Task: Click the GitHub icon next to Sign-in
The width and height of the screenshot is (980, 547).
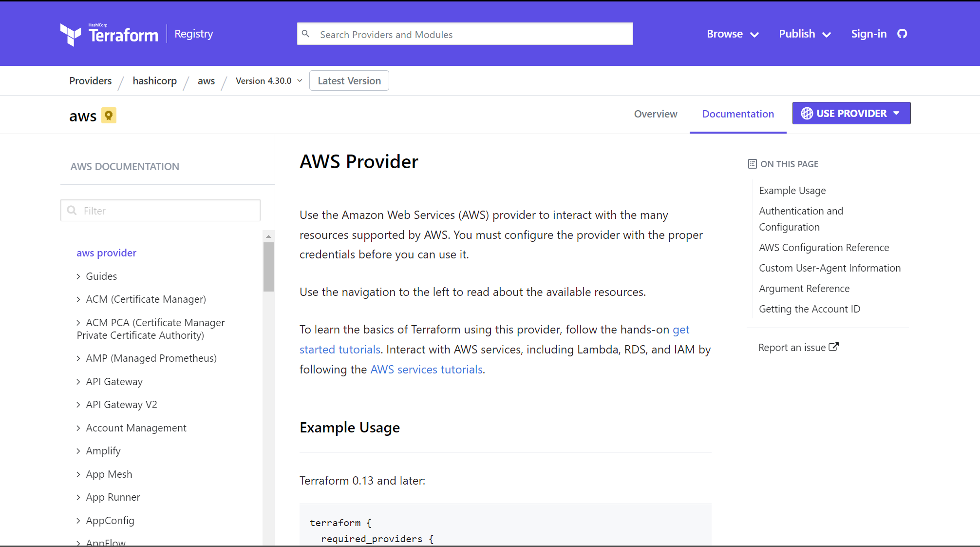Action: 902,34
